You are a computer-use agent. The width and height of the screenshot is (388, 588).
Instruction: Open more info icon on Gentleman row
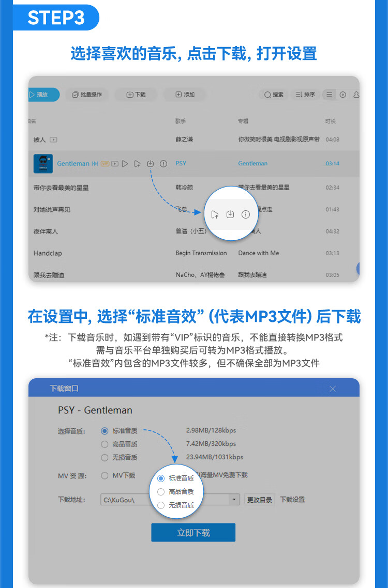coord(163,163)
